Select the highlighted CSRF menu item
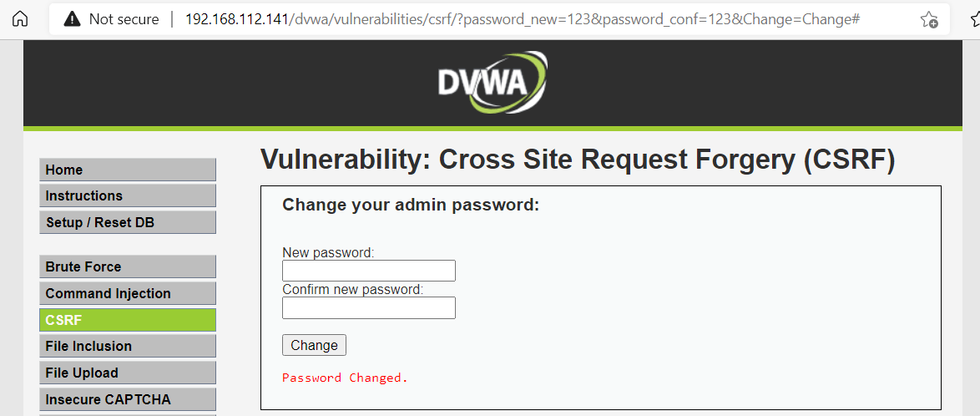This screenshot has width=980, height=416. pos(128,320)
